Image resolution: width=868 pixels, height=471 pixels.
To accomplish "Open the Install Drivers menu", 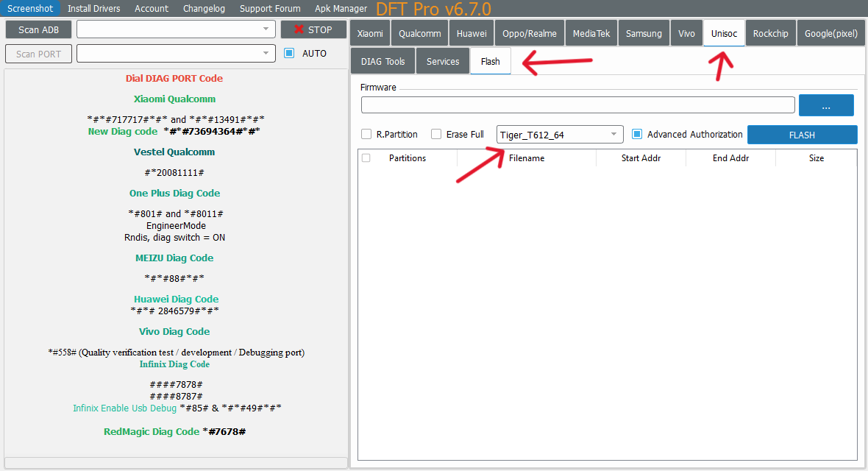I will pos(93,8).
